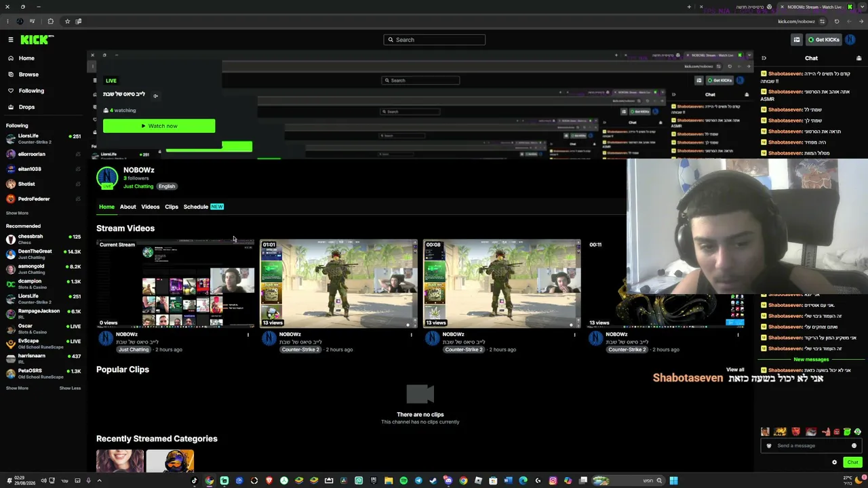868x488 pixels.
Task: Collapse Recommended list with Show Less
Action: 70,388
